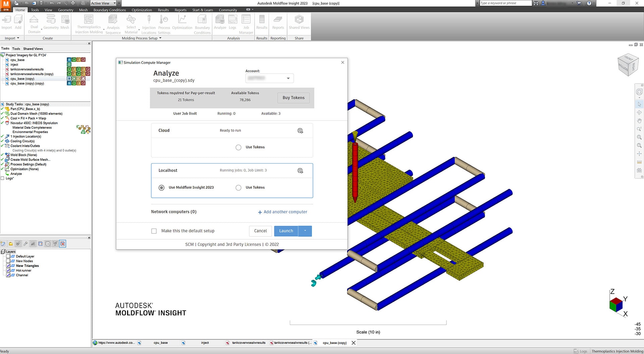Click the Localhost settings globe icon
The width and height of the screenshot is (644, 354).
[x=300, y=171]
